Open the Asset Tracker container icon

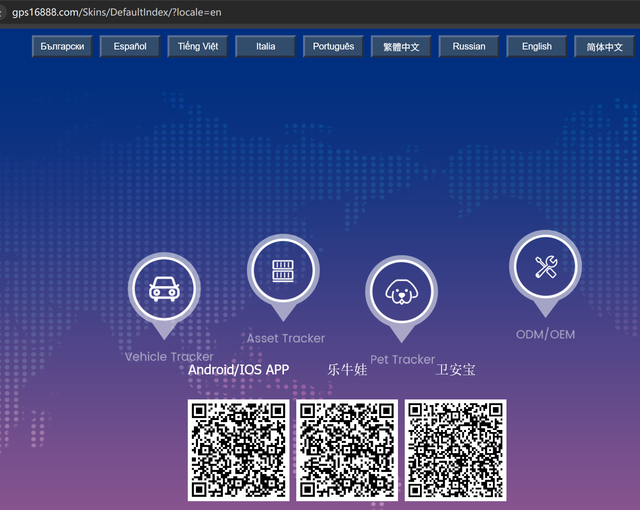tap(283, 271)
